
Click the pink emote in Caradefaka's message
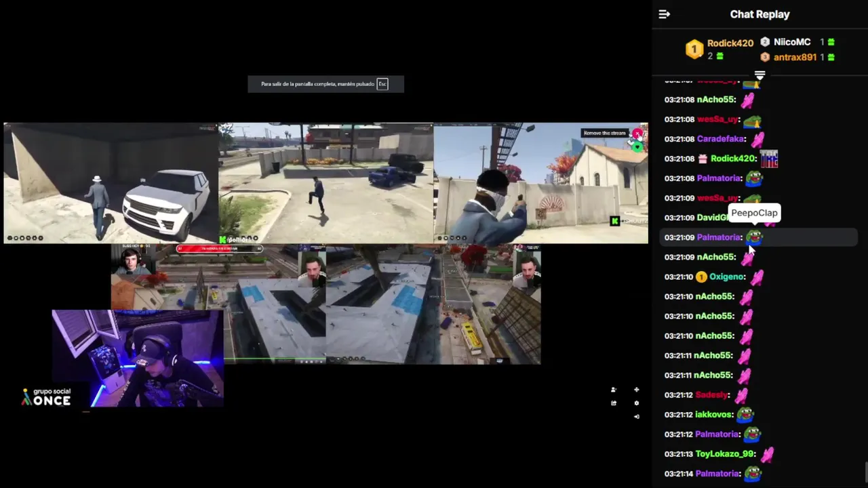(x=757, y=139)
